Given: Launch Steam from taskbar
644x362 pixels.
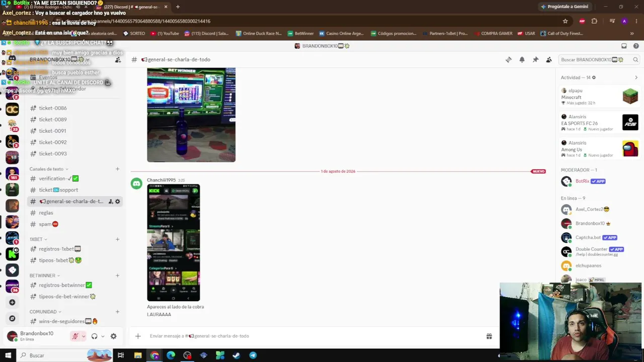Looking at the screenshot, I should (x=236, y=355).
